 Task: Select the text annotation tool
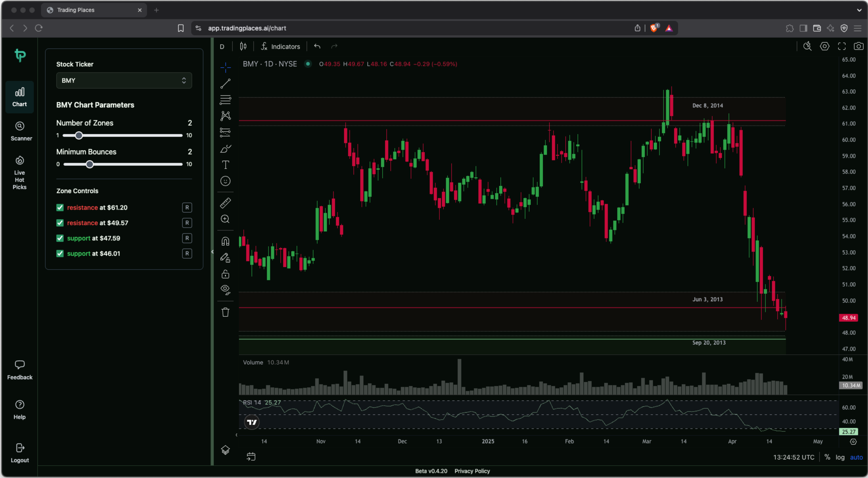pos(225,165)
